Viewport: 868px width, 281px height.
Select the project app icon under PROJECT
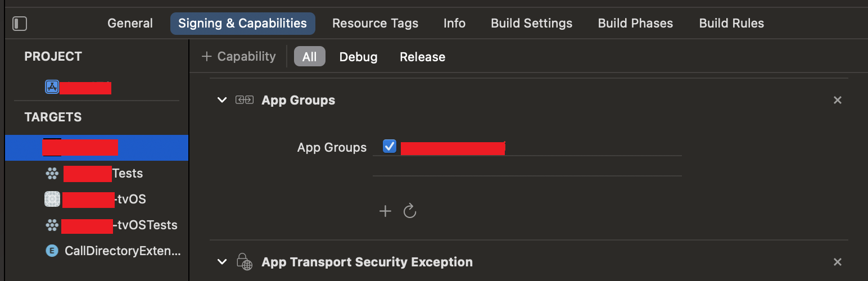(52, 87)
